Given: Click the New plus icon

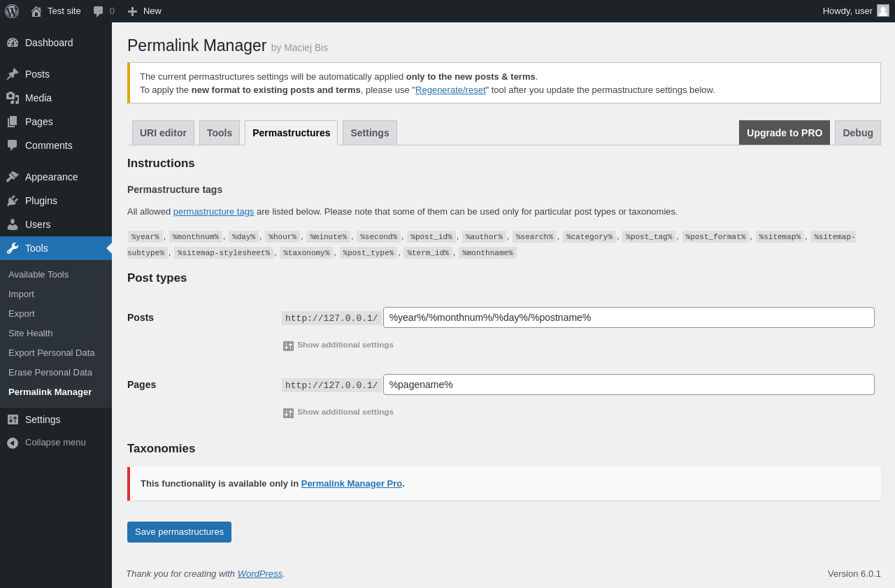Looking at the screenshot, I should [x=132, y=11].
